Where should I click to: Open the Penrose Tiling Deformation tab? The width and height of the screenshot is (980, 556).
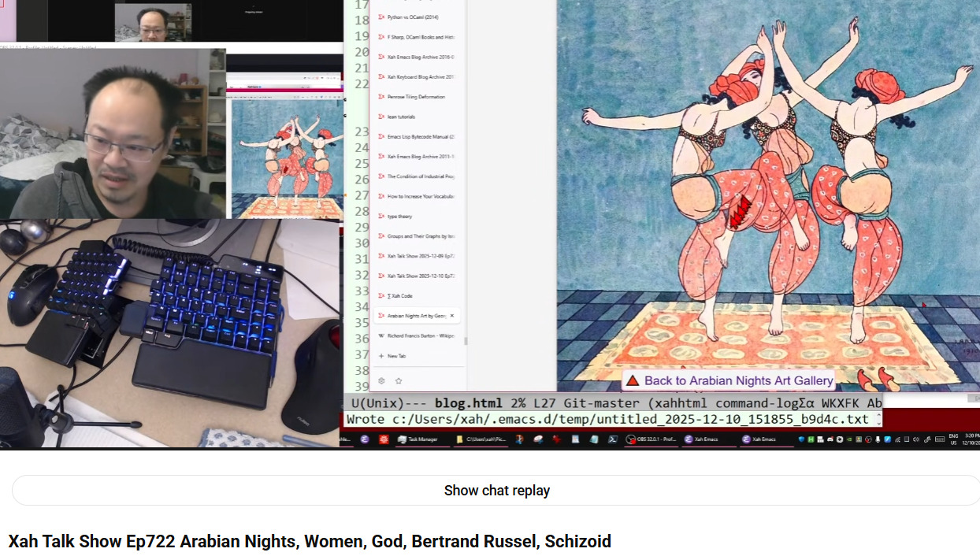coord(415,97)
